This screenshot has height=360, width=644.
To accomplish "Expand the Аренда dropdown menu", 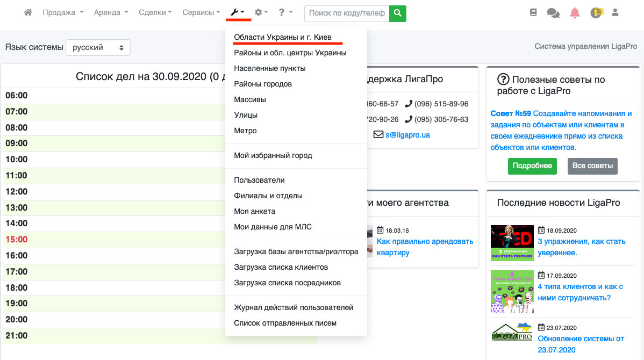I will pyautogui.click(x=111, y=12).
